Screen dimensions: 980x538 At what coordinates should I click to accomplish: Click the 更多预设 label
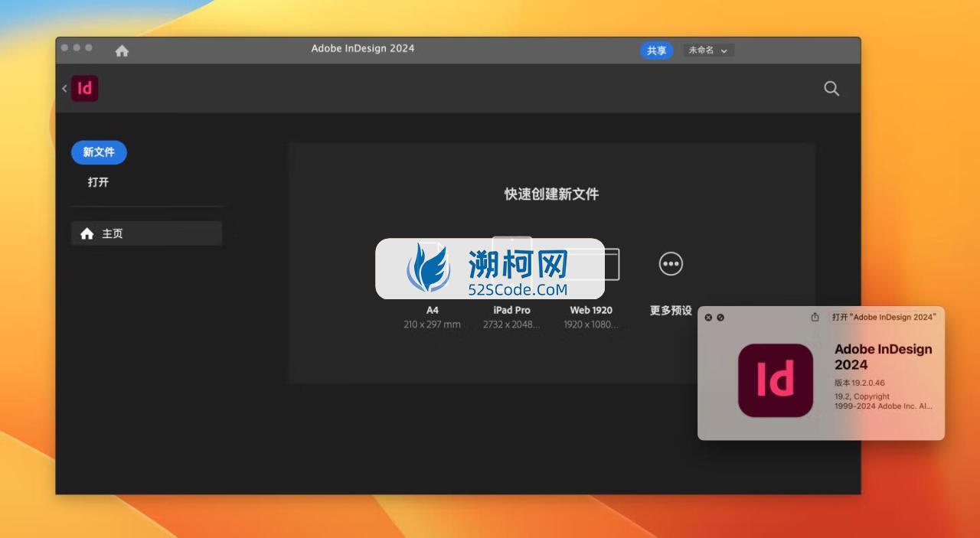click(671, 311)
